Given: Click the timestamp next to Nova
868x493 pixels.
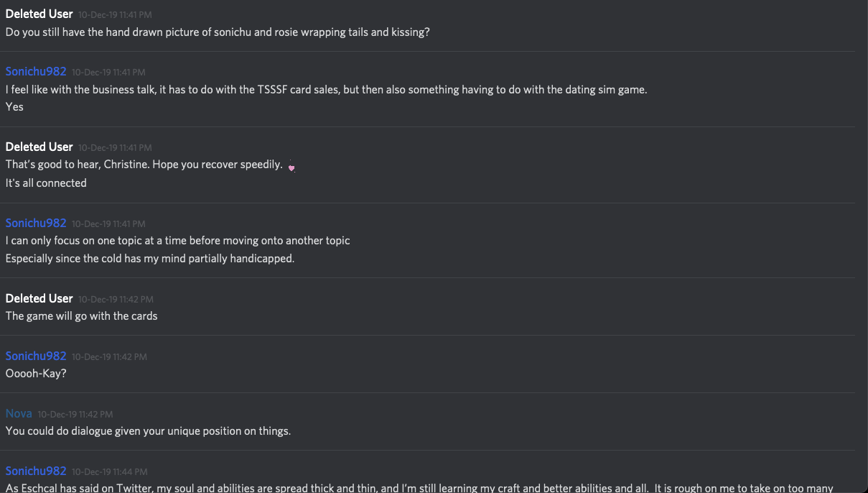Looking at the screenshot, I should (x=75, y=414).
